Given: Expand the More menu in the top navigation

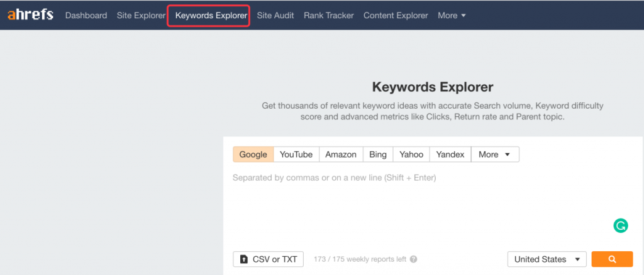Looking at the screenshot, I should [452, 16].
